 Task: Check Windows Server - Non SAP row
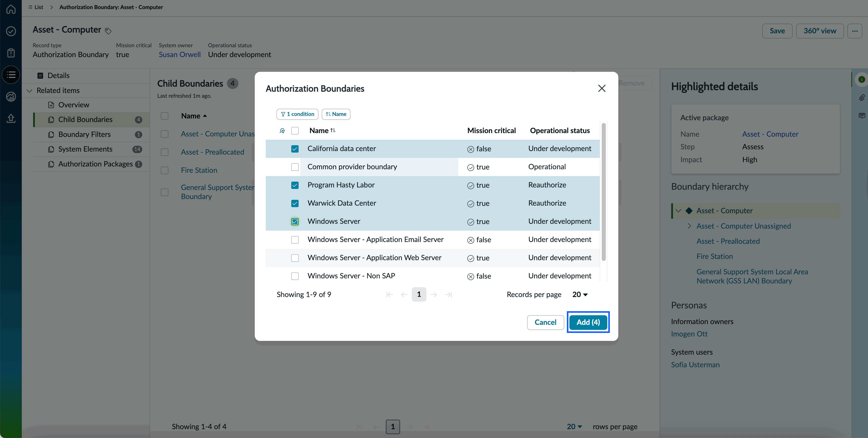pos(295,276)
